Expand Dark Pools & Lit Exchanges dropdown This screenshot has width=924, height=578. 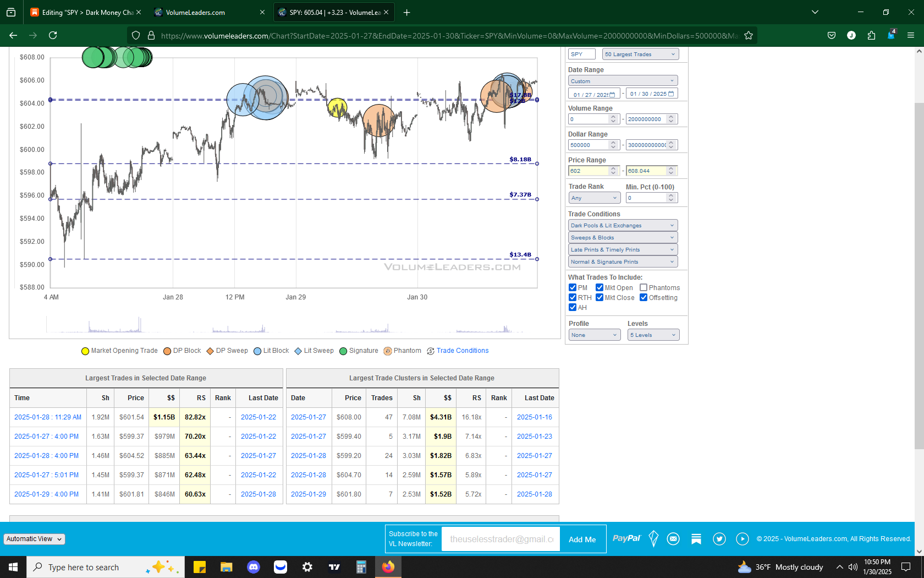[623, 225]
